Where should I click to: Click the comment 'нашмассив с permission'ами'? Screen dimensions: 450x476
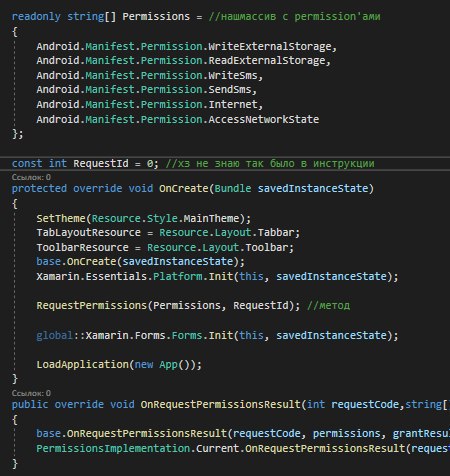[294, 16]
